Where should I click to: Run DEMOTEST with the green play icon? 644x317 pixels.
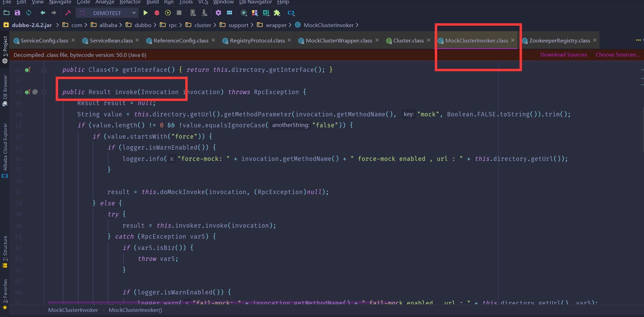146,13
